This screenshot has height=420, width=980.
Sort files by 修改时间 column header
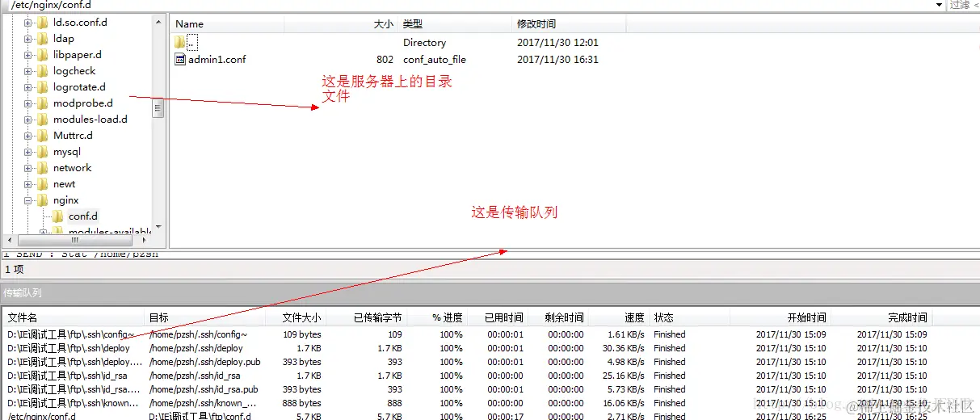click(570, 24)
